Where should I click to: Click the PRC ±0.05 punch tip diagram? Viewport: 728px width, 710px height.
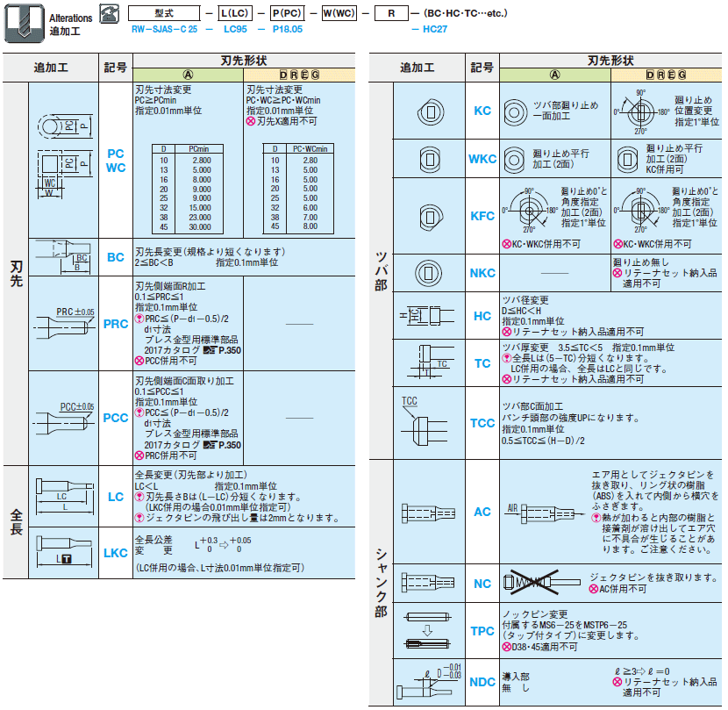(64, 323)
